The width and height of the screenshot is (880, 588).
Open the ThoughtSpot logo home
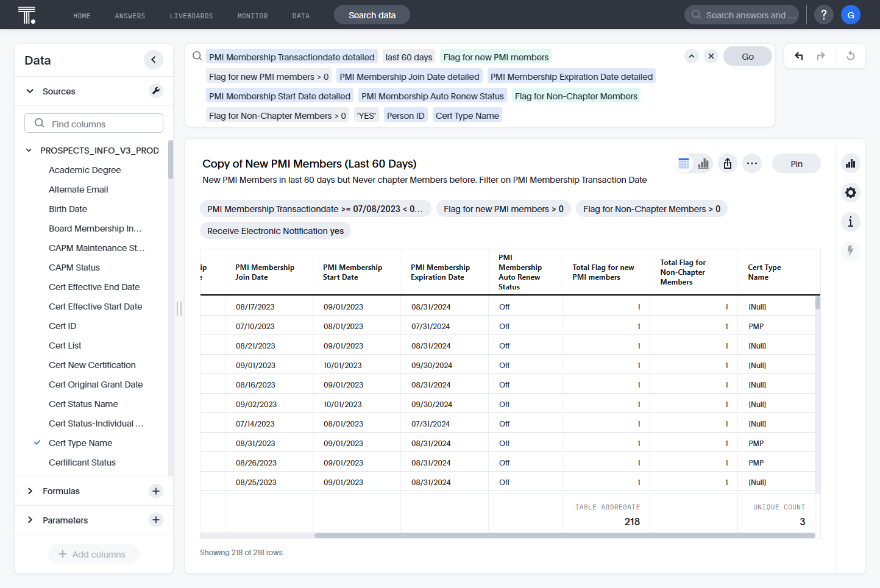27,15
